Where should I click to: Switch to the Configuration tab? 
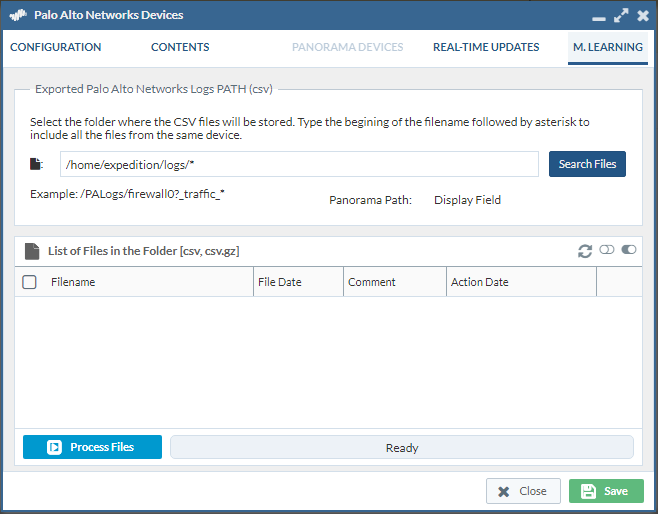point(56,47)
